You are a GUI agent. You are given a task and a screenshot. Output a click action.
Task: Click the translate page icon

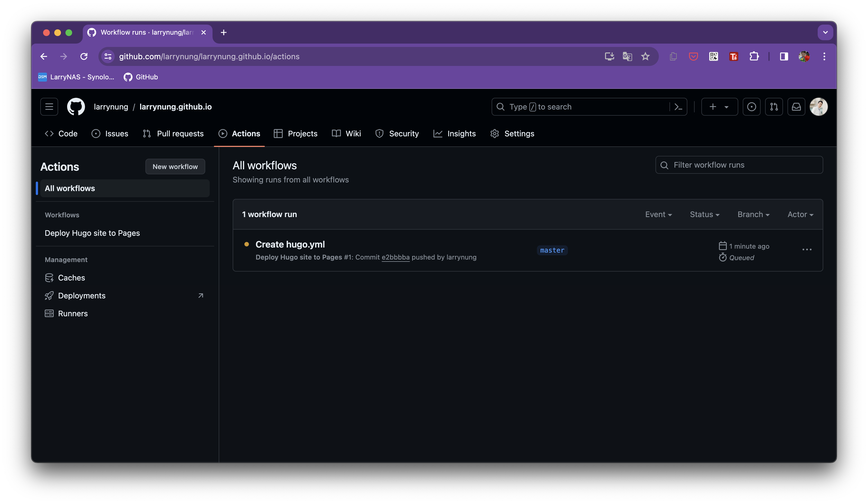627,56
